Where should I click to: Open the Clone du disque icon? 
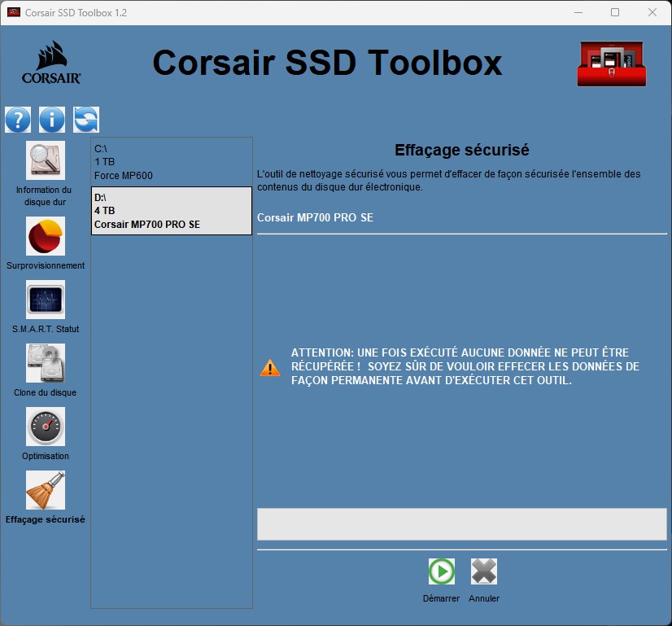46,363
